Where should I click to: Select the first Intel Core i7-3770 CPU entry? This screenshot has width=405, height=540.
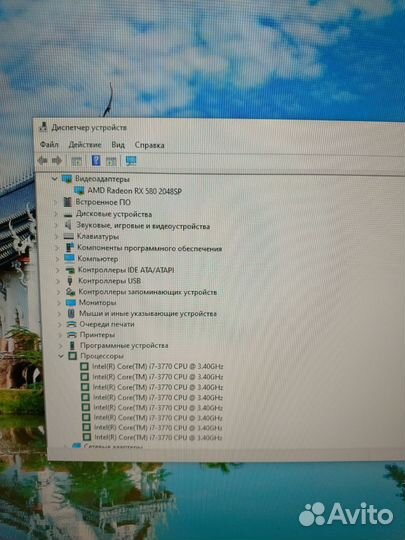tap(158, 366)
